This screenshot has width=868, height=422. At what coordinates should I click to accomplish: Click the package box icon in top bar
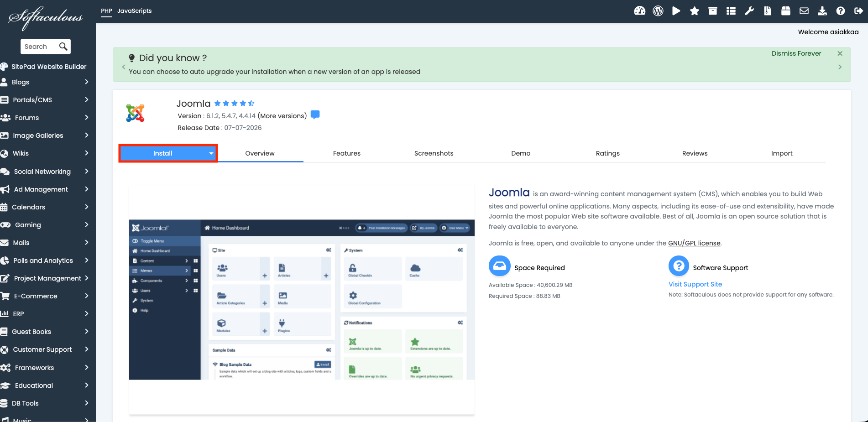tap(786, 11)
